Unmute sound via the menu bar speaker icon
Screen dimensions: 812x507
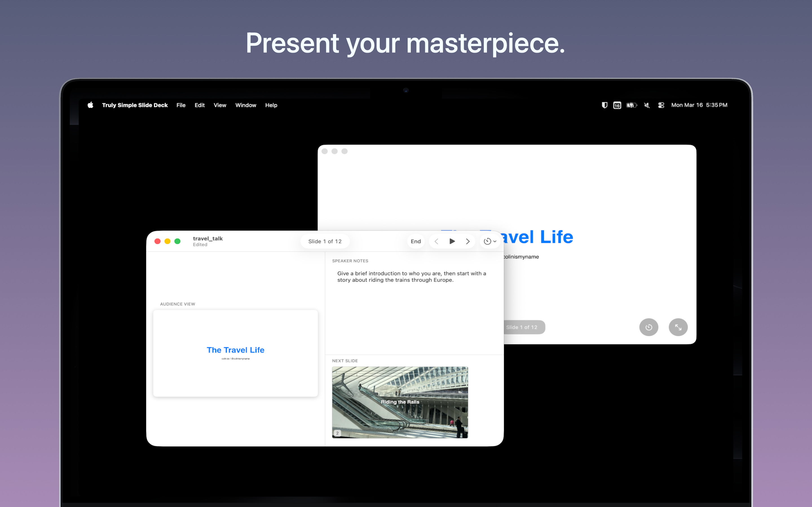pos(646,105)
